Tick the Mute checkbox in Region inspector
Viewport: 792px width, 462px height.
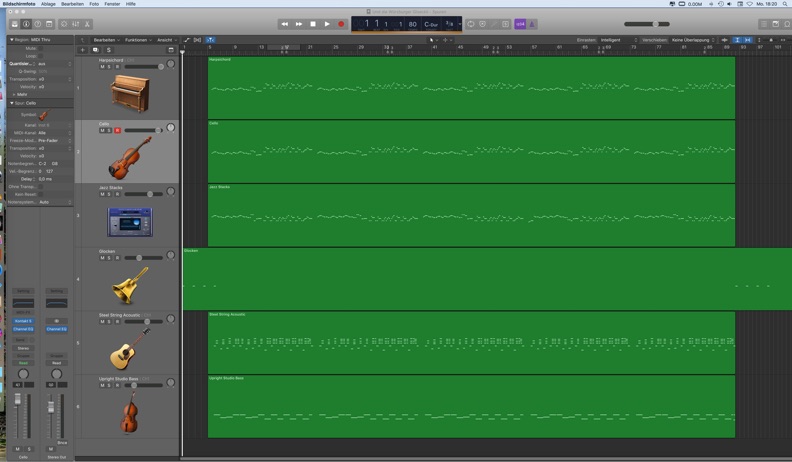click(40, 48)
